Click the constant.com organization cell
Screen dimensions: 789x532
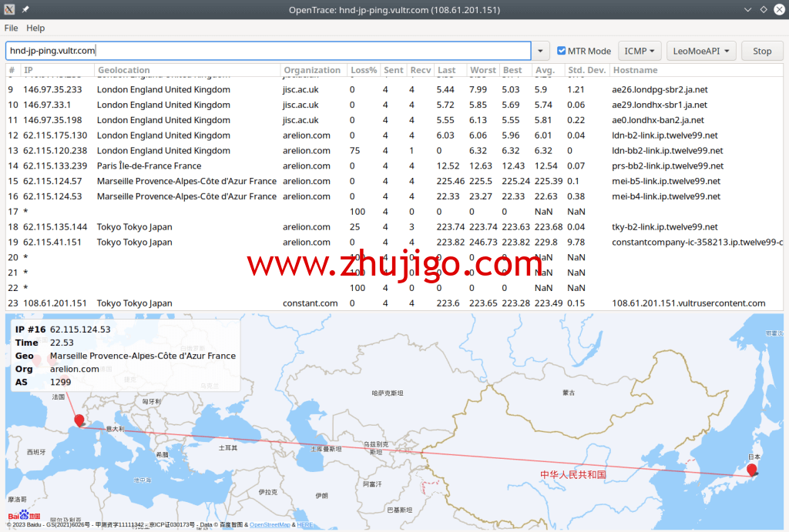pyautogui.click(x=310, y=303)
